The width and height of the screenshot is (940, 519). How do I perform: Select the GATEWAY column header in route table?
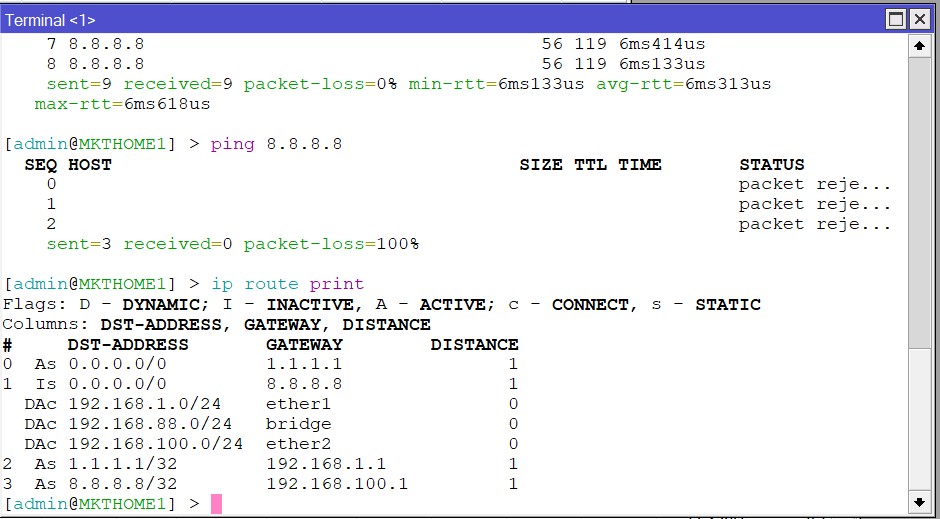(305, 344)
